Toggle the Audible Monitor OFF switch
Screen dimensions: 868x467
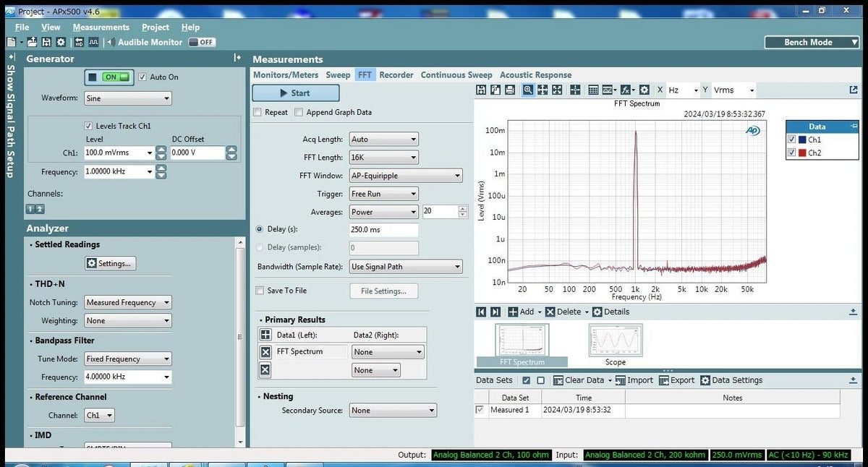click(x=201, y=42)
